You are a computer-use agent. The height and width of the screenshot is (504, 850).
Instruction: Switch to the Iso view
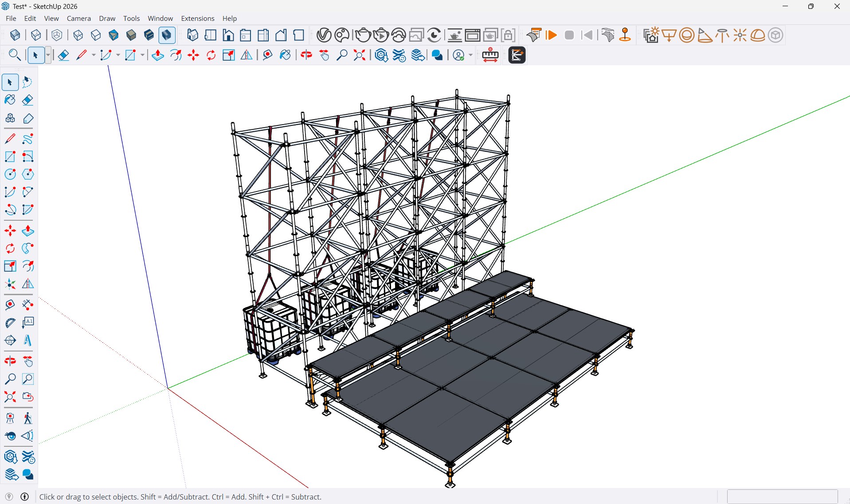click(x=192, y=35)
